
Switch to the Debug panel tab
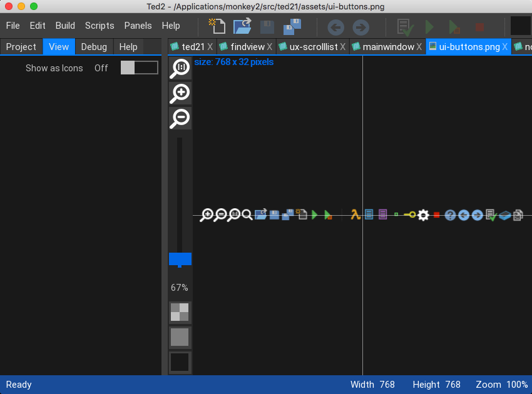click(x=94, y=47)
